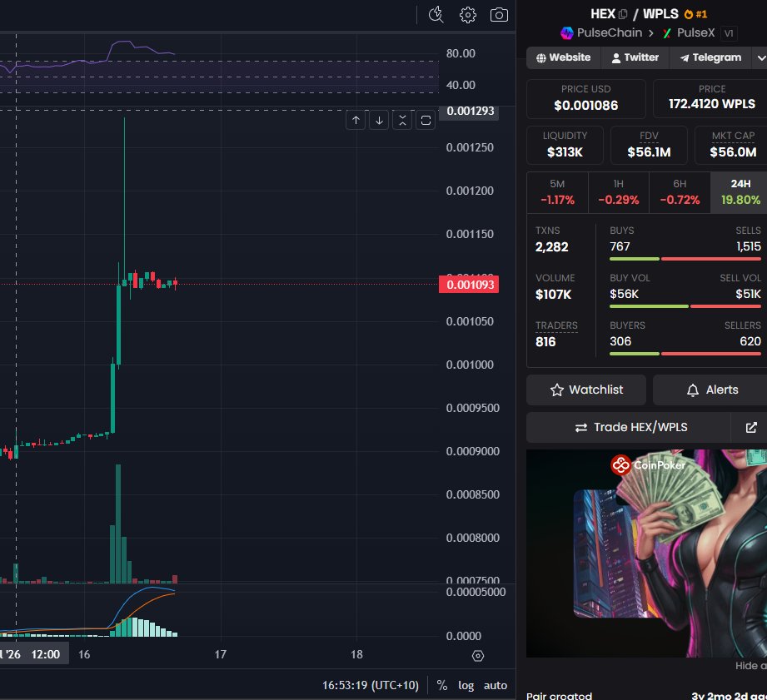
Task: Click the 172.4120 WPLS price box
Action: [712, 98]
